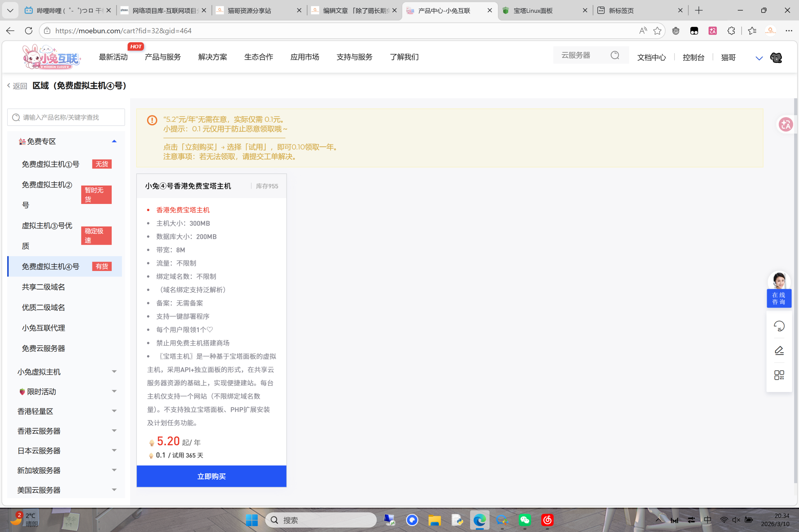The width and height of the screenshot is (799, 532).
Task: Open the 支持与服务 menu
Action: [355, 57]
